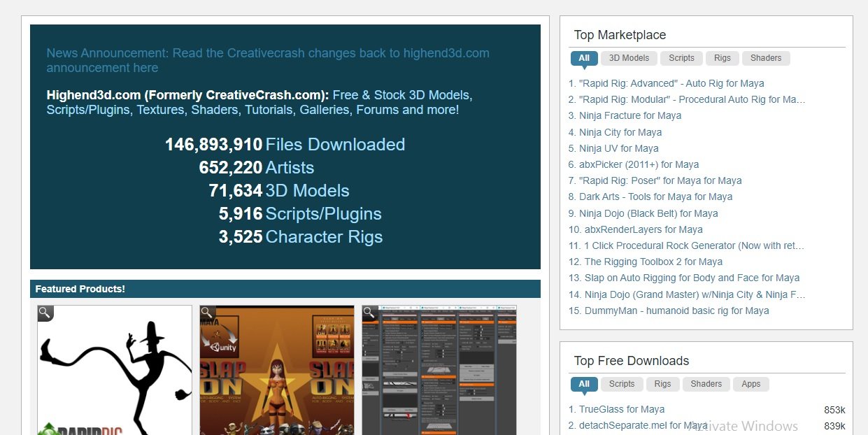Screen dimensions: 868x435
Task: Open The Rigging Toolbox 2 for Maya
Action: coord(653,262)
